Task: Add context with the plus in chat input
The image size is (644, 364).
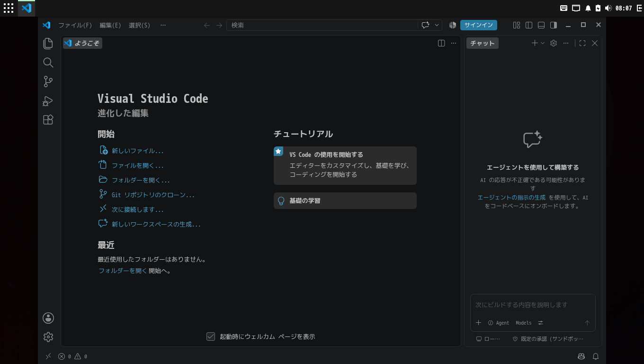Action: pyautogui.click(x=478, y=323)
